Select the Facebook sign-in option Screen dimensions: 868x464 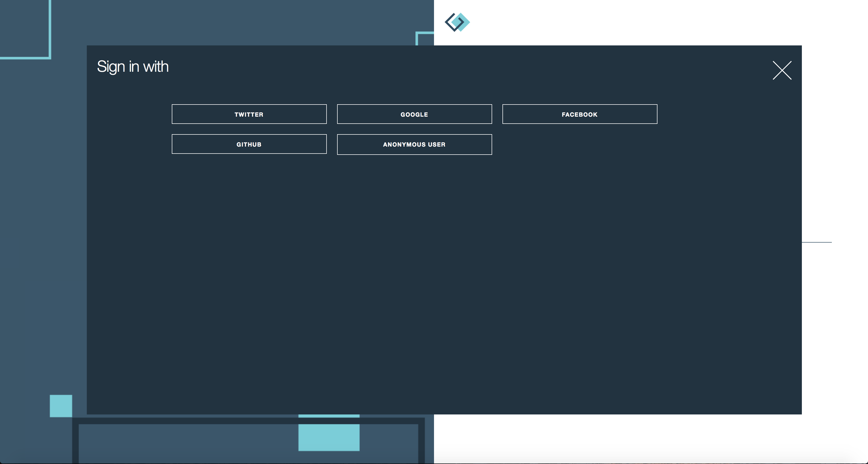click(x=579, y=114)
